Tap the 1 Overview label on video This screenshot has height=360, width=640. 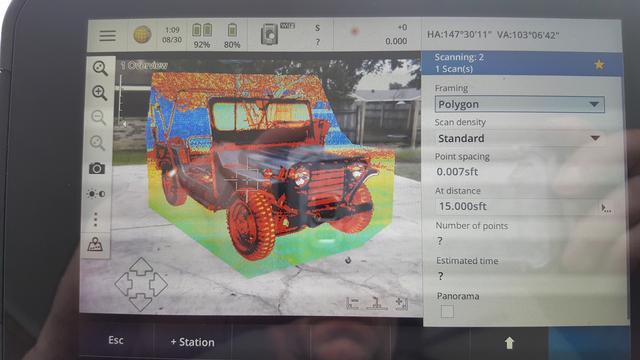tap(144, 65)
